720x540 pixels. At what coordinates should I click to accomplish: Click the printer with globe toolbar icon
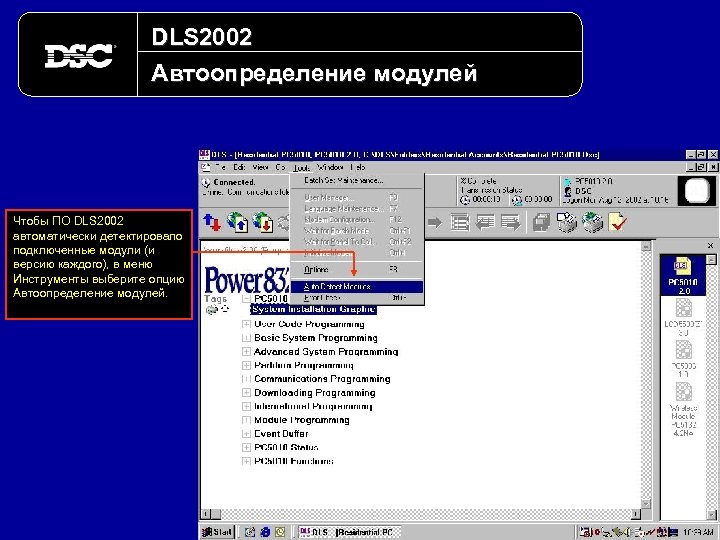pyautogui.click(x=592, y=222)
